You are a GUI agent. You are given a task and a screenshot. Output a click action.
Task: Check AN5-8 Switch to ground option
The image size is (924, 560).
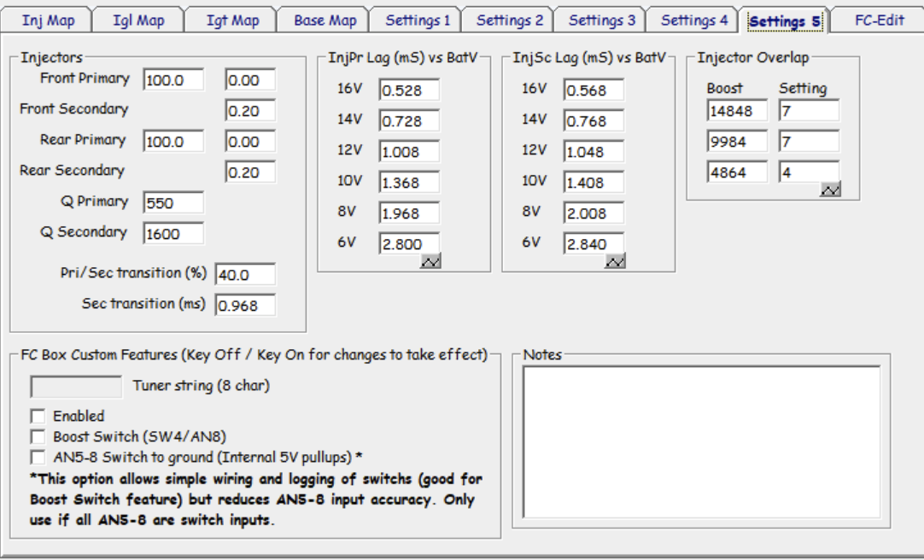pyautogui.click(x=38, y=458)
